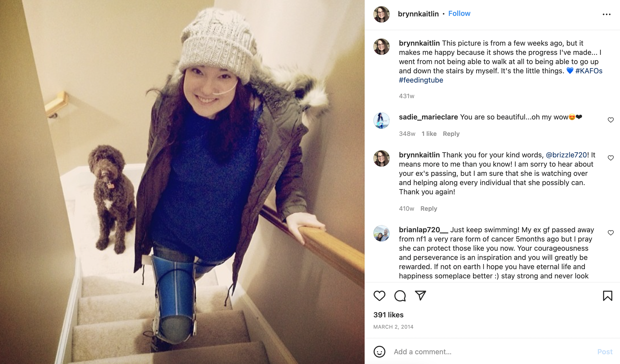Open the comment bubble icon
Screen dimensions: 620x364
400,296
